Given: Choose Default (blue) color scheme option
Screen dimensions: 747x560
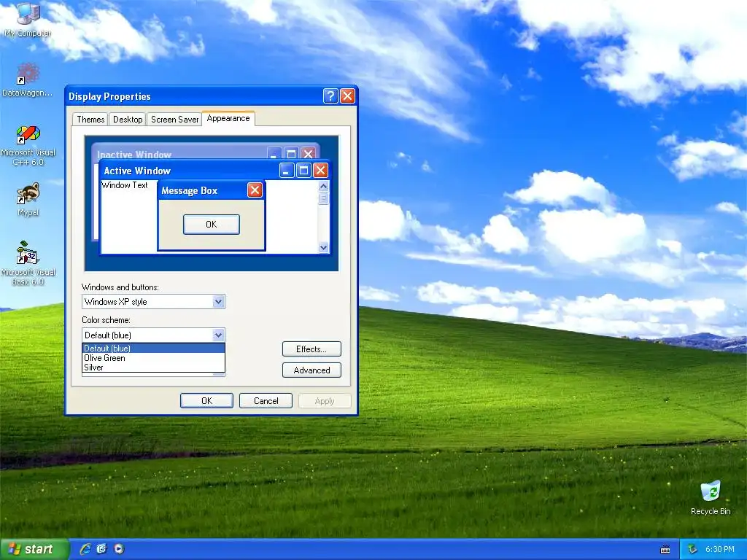Looking at the screenshot, I should (153, 348).
